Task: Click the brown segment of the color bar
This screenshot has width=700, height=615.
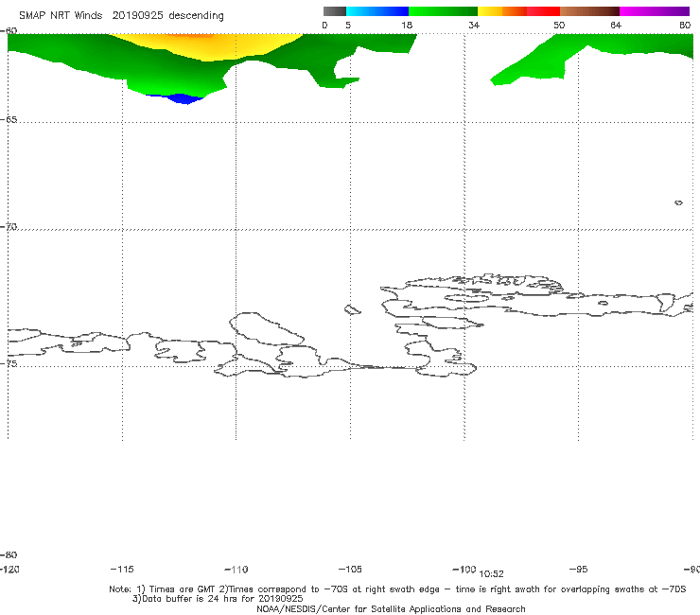Action: point(589,11)
